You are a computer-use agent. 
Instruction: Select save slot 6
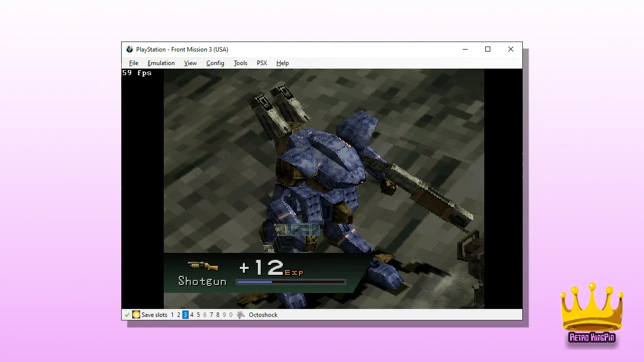(205, 315)
